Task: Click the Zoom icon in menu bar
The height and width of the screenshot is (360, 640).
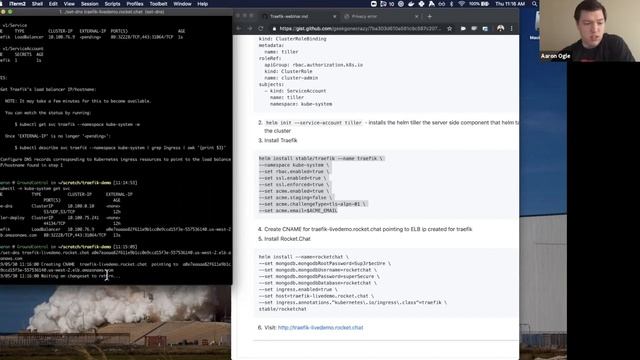Action: point(373,4)
